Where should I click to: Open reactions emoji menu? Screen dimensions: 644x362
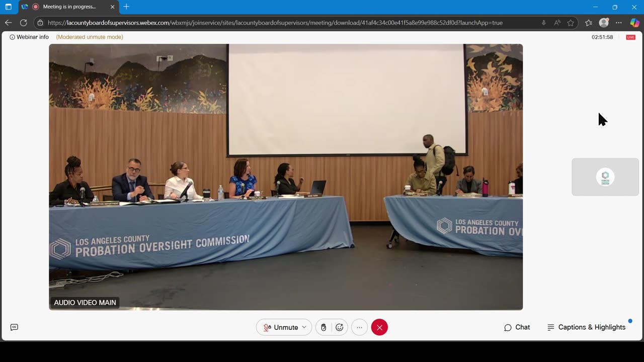340,327
